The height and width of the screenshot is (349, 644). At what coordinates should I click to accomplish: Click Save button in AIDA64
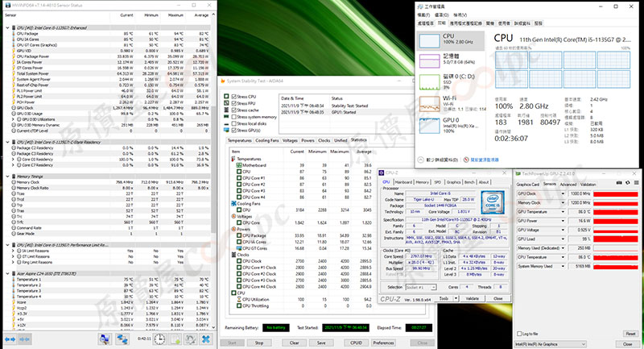pyautogui.click(x=321, y=343)
